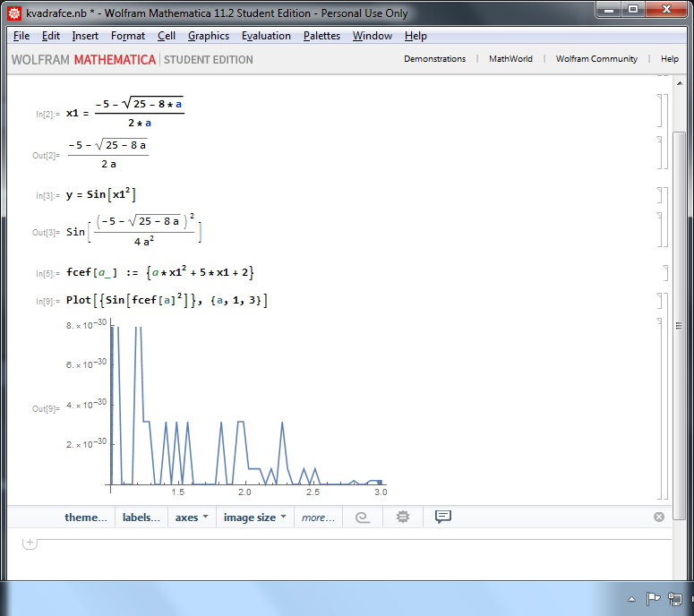
Task: Open the Palettes menu
Action: (321, 36)
